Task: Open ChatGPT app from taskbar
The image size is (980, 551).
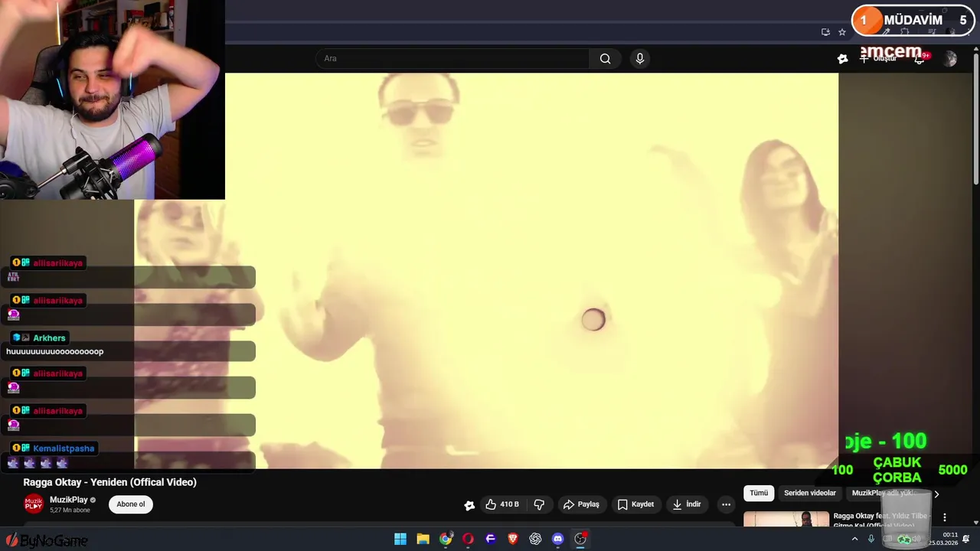Action: [535, 539]
